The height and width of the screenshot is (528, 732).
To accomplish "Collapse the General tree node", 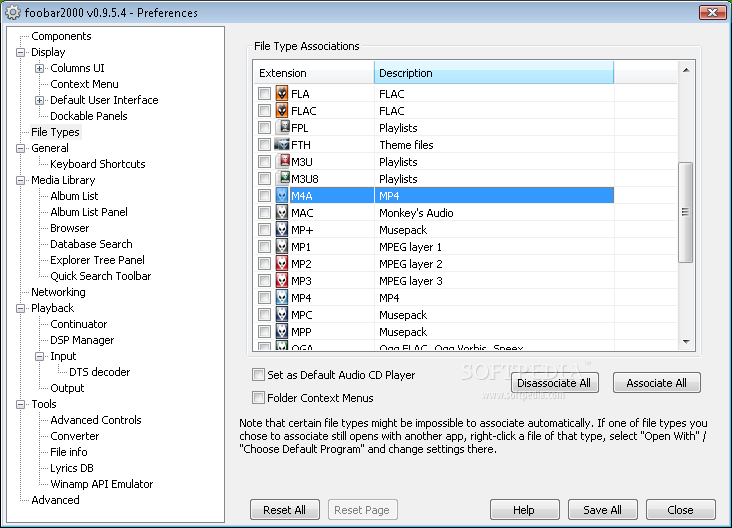I will (21, 148).
